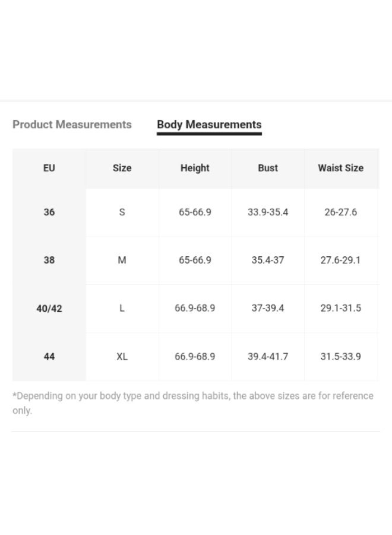Image resolution: width=392 pixels, height=535 pixels.
Task: Select the Body Measurements tab
Action: [x=209, y=125]
